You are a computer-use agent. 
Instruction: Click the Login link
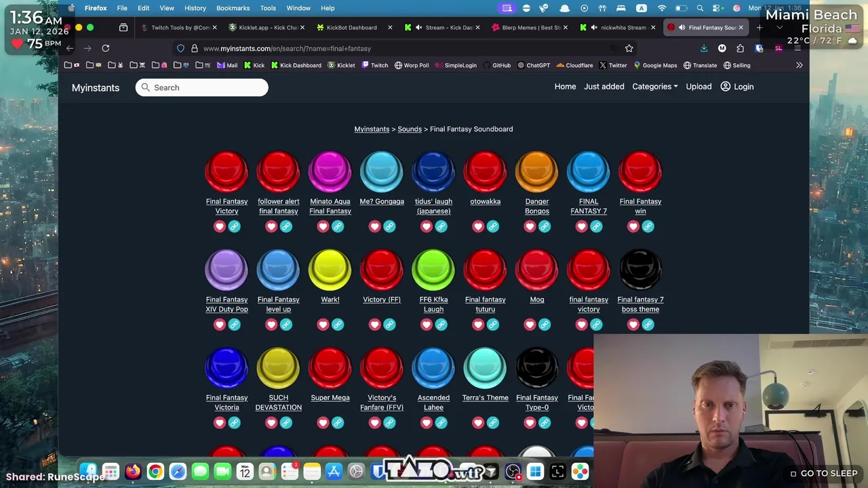click(x=736, y=87)
